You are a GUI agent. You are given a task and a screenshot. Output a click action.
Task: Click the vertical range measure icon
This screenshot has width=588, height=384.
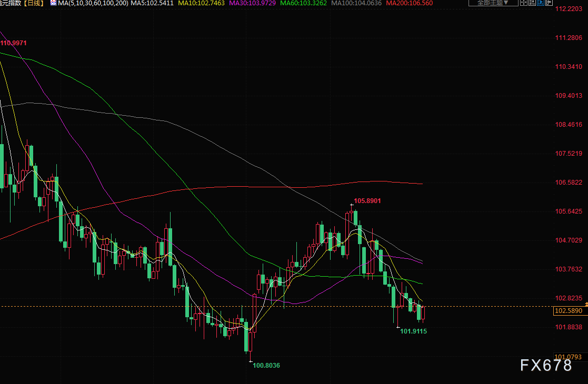pos(532,3)
